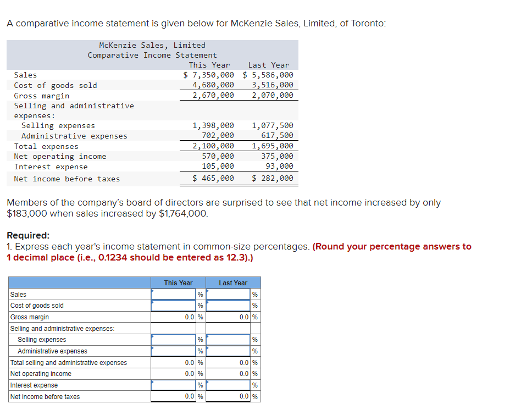Click the blue triangle marker on Sales cell

[152, 291]
